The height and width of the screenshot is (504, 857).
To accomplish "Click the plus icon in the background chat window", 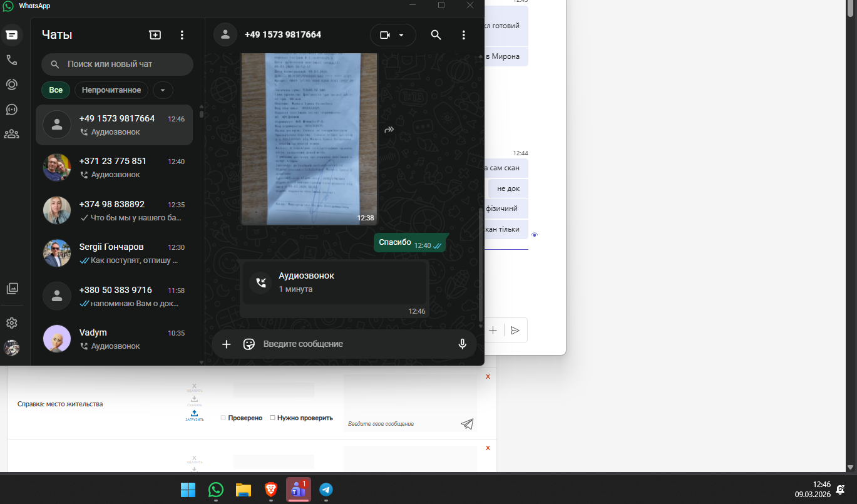I will [x=493, y=330].
